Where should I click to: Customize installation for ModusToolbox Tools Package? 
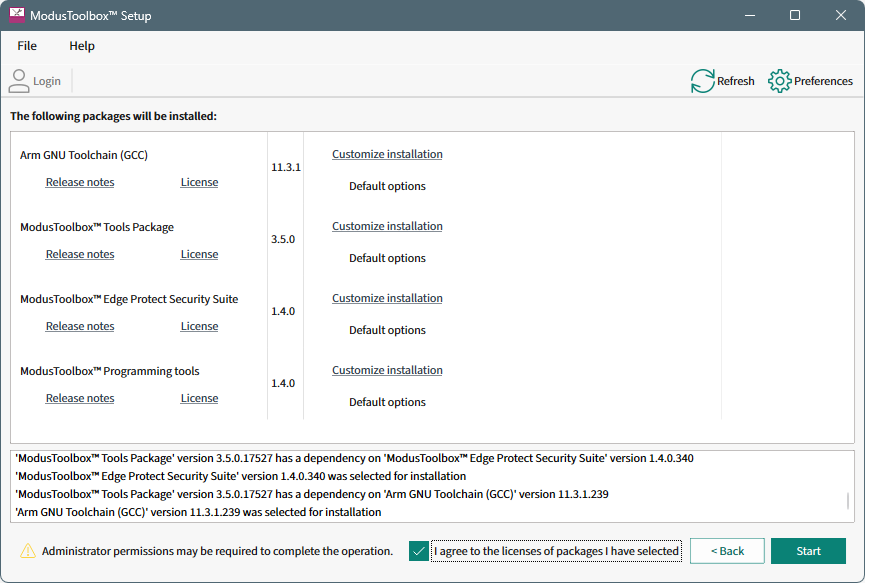(387, 226)
